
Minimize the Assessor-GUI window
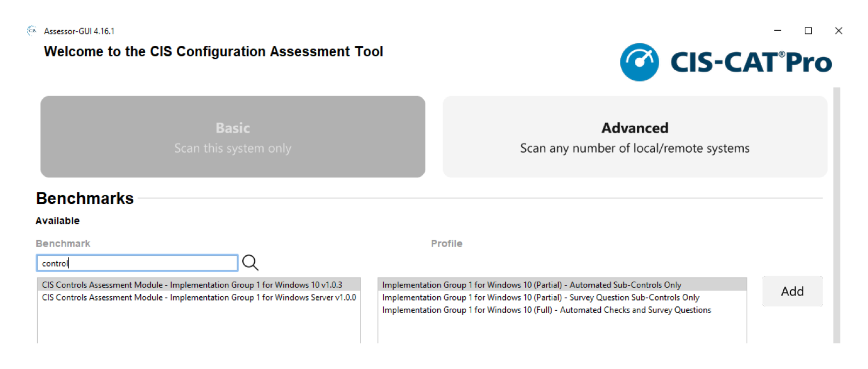coord(777,31)
